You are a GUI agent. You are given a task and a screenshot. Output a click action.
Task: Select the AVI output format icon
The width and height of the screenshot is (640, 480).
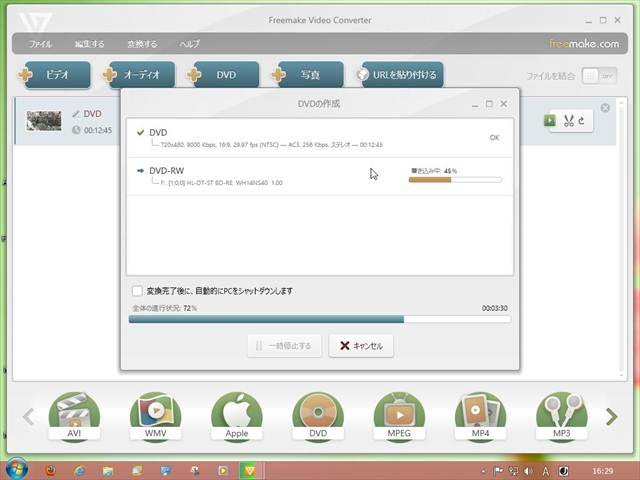tap(75, 415)
